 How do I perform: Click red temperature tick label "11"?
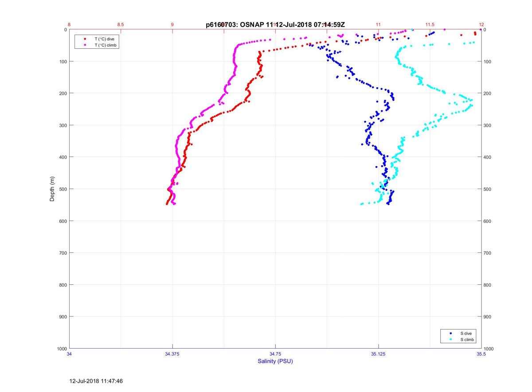378,25
